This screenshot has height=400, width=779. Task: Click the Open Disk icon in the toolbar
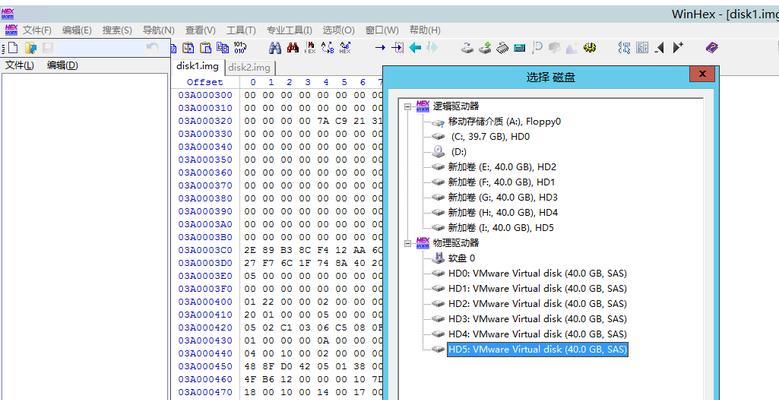[x=467, y=48]
